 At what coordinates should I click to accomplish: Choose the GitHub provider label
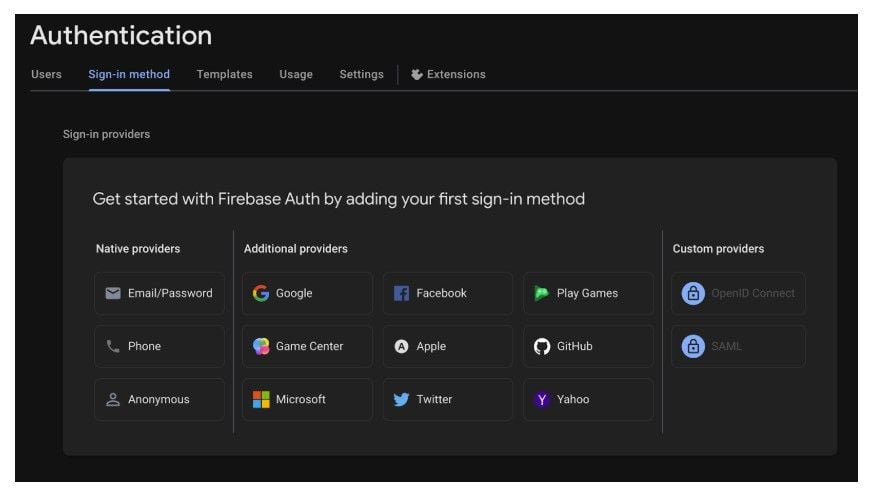[575, 346]
